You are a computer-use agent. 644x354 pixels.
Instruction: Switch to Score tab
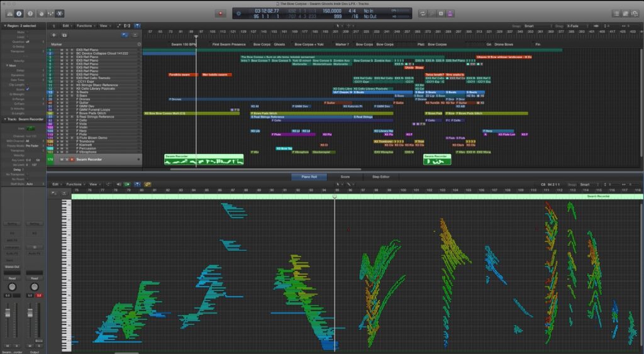pyautogui.click(x=345, y=177)
